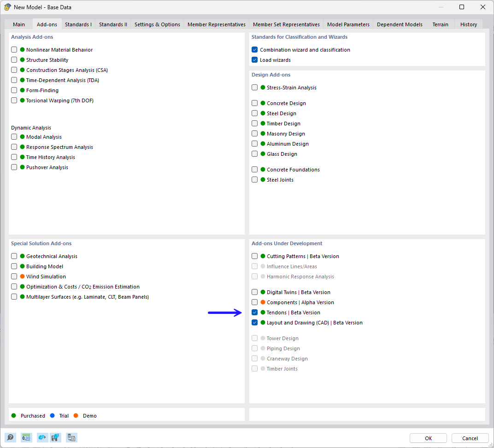Open the Terrain tab
This screenshot has height=448, width=494.
(440, 24)
